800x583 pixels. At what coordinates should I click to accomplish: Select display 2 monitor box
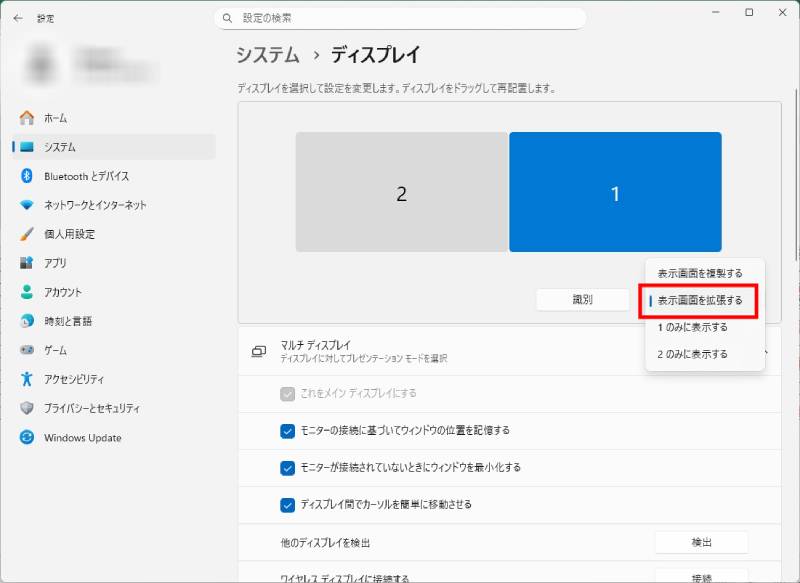pos(401,193)
